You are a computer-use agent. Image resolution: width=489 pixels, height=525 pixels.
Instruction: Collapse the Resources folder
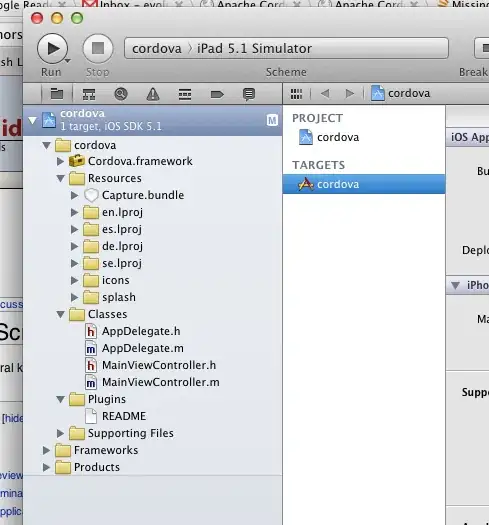pos(61,178)
